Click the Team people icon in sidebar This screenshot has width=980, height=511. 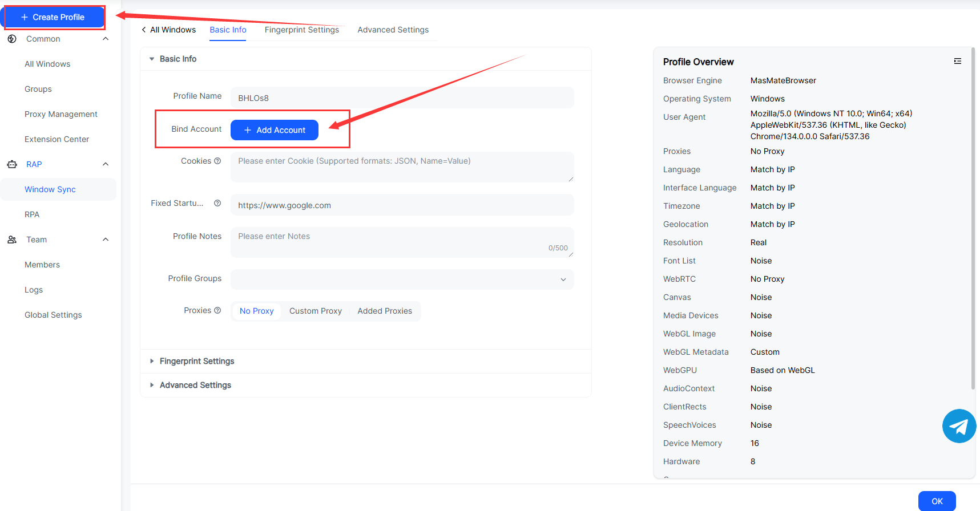point(12,240)
